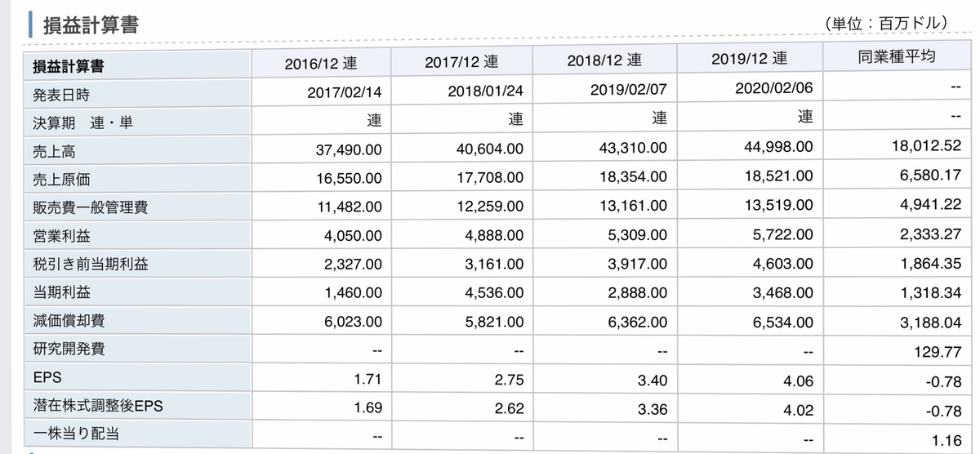The image size is (980, 454).
Task: Click the 営業利益 row label
Action: coord(61,236)
